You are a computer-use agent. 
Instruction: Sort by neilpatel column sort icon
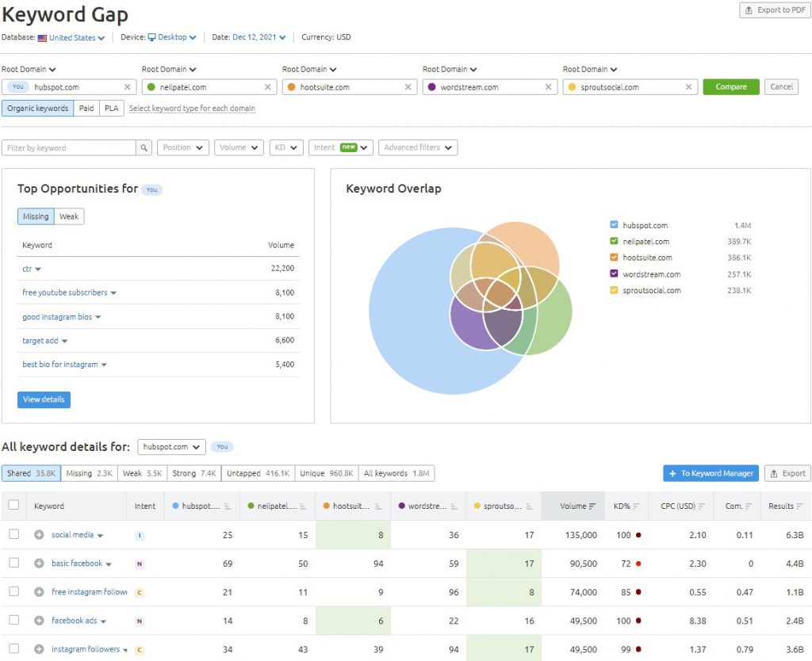(x=303, y=506)
